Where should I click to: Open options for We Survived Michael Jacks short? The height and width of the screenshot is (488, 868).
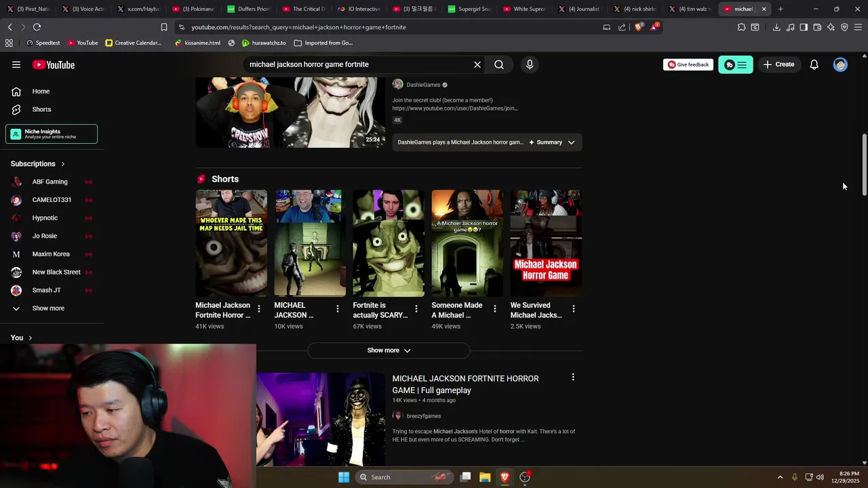[x=573, y=309]
